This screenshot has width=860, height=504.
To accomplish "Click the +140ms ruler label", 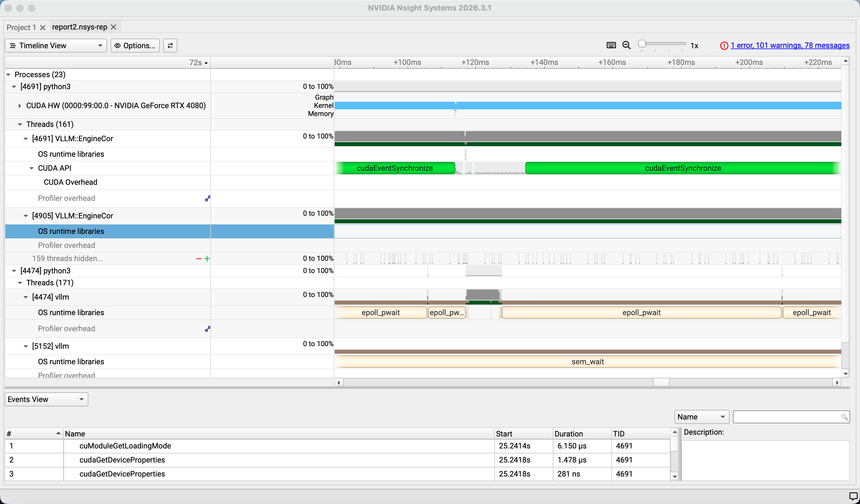I will coord(544,62).
